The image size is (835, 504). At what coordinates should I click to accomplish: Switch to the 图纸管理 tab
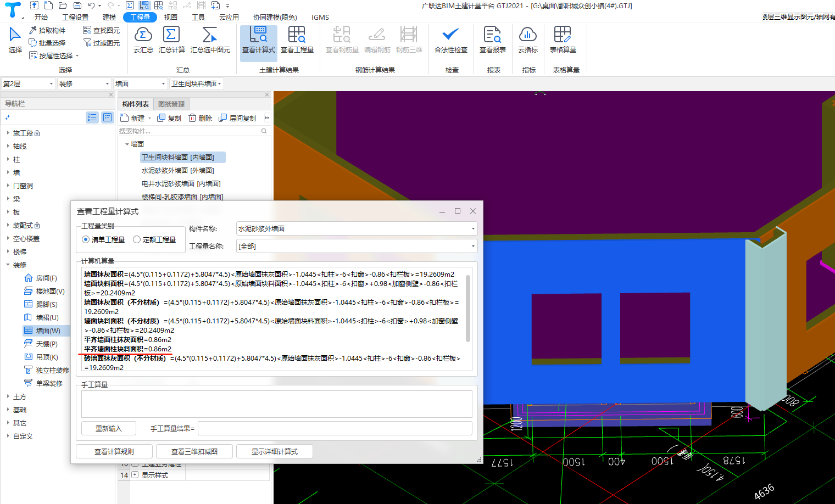click(x=171, y=104)
